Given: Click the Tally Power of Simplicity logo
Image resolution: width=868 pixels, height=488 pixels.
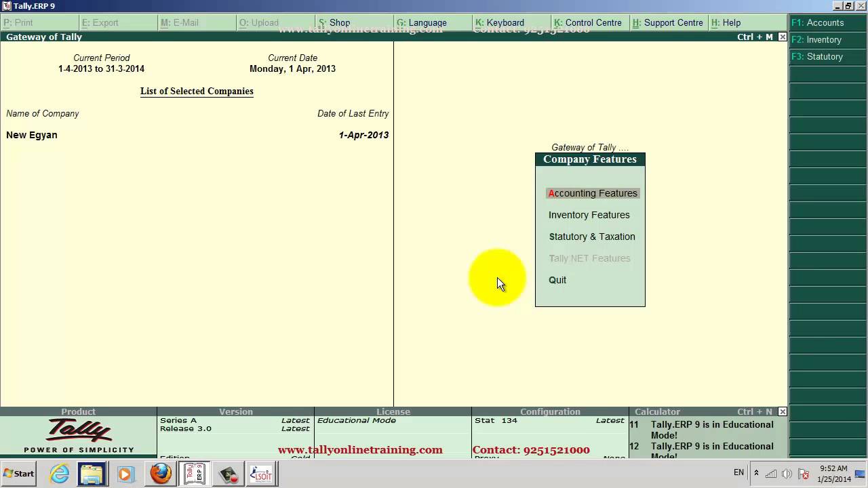Looking at the screenshot, I should click(x=79, y=436).
